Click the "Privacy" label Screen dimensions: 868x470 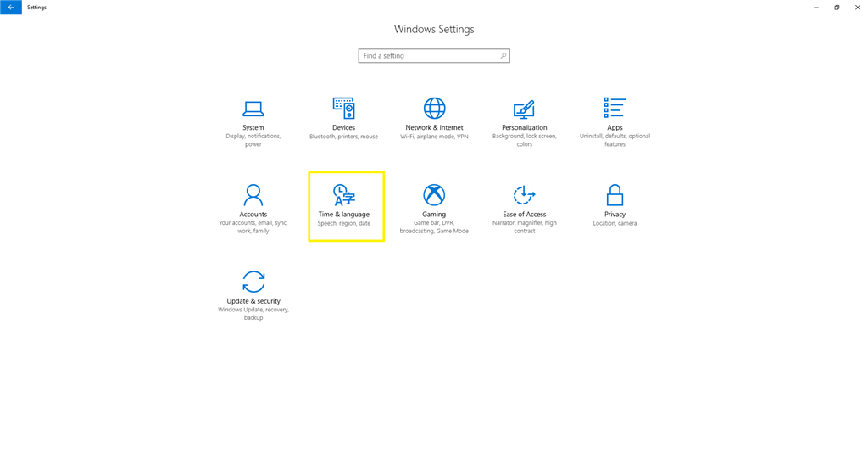point(615,215)
